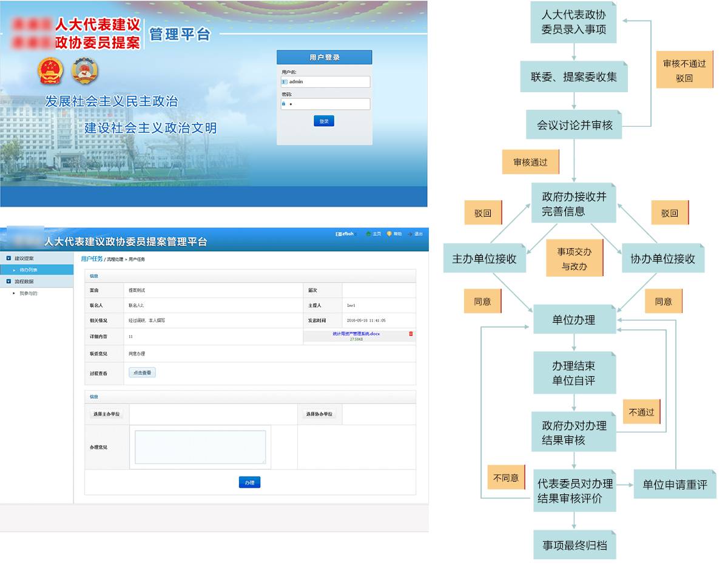
Task: Open 待办列表 in the sidebar
Action: point(28,270)
